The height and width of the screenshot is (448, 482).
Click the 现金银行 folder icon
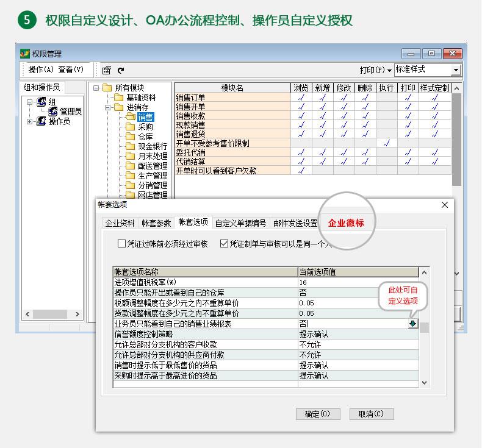[129, 146]
